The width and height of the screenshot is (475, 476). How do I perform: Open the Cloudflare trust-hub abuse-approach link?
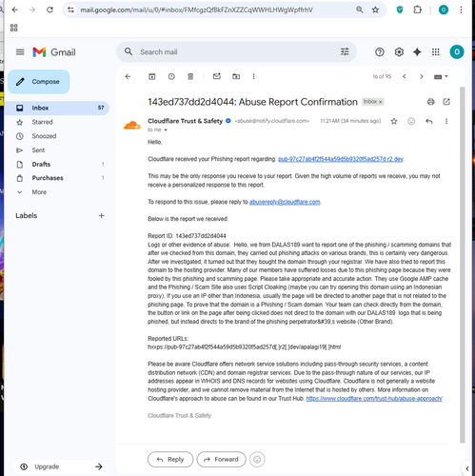[374, 399]
